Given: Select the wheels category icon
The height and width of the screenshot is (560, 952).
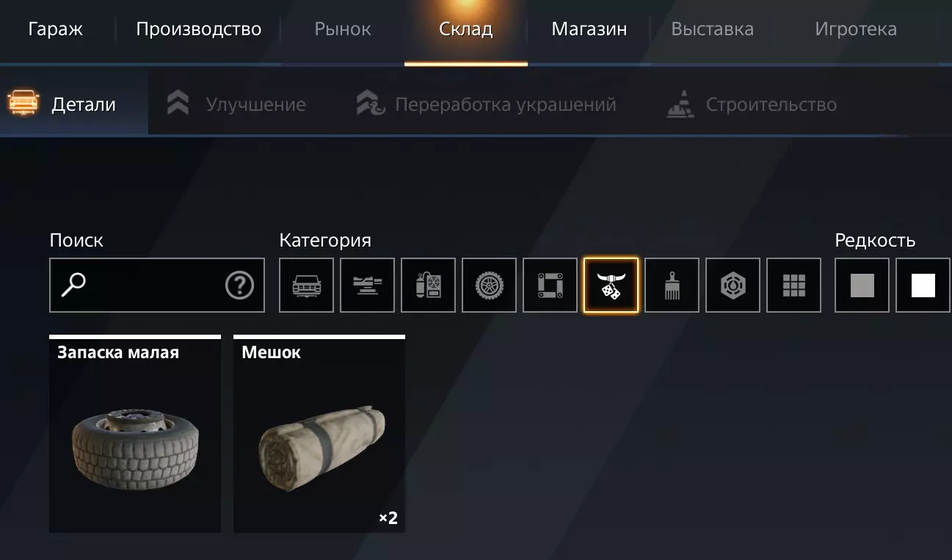Looking at the screenshot, I should (x=489, y=285).
